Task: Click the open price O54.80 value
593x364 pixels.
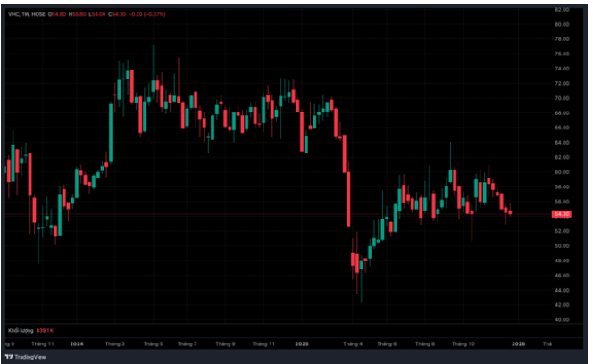Action: click(57, 14)
